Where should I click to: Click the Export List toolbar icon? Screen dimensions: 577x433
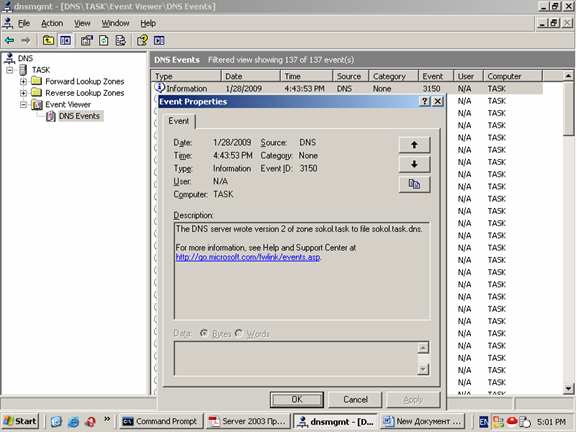pyautogui.click(x=121, y=40)
